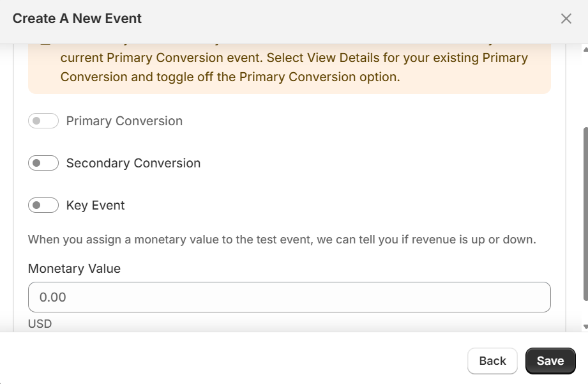Close the Create A New Event dialog

pos(566,19)
